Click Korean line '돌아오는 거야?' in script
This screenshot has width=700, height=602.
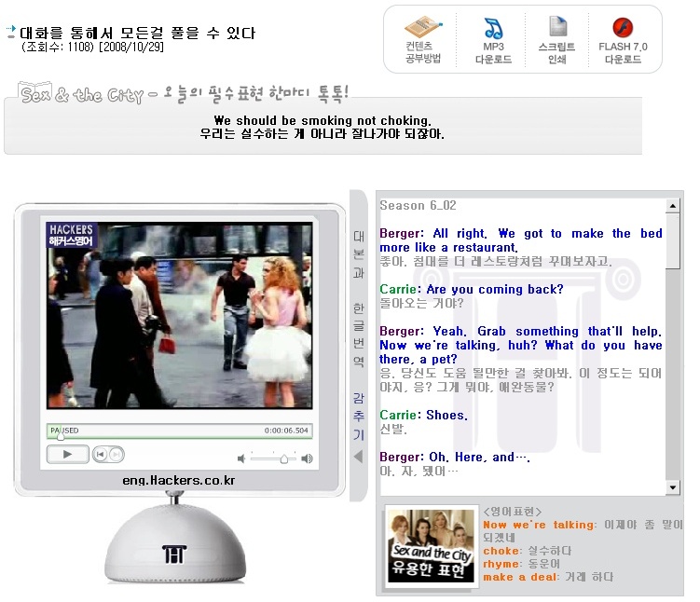[421, 303]
